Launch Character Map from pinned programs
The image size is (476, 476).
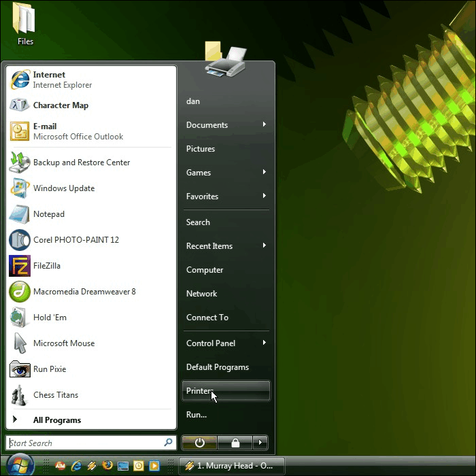[x=60, y=105]
